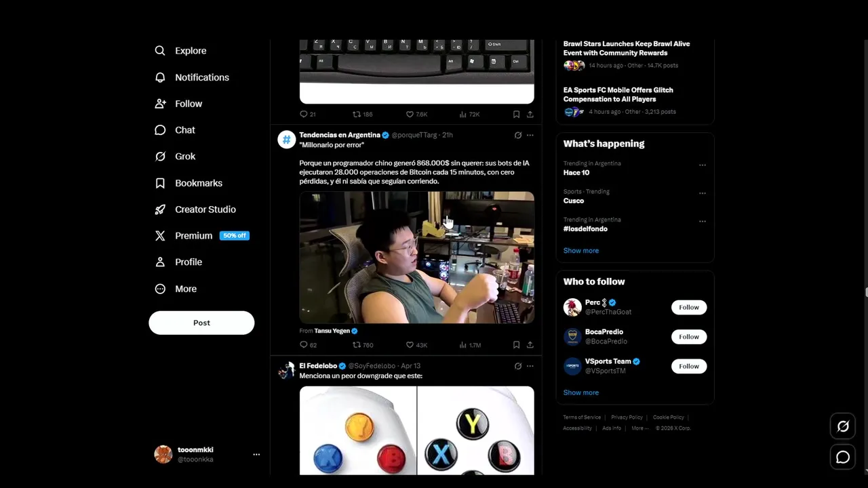Follow Perc @PercThaGoat
The height and width of the screenshot is (488, 868).
click(x=689, y=307)
